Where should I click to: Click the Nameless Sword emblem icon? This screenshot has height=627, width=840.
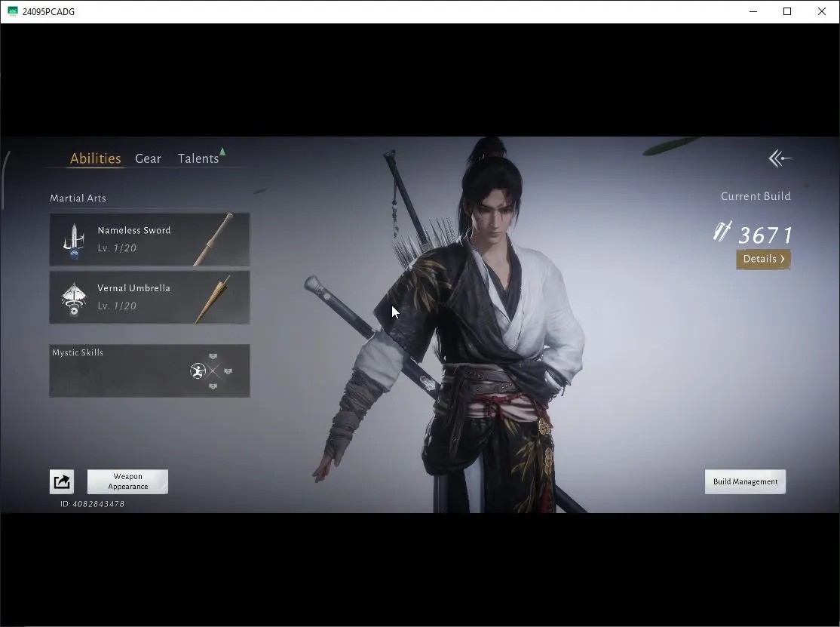74,241
